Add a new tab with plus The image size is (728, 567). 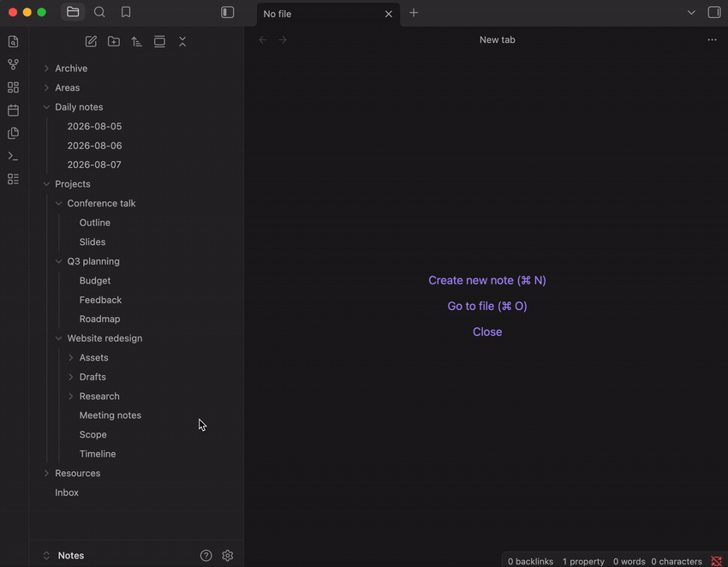coord(414,13)
